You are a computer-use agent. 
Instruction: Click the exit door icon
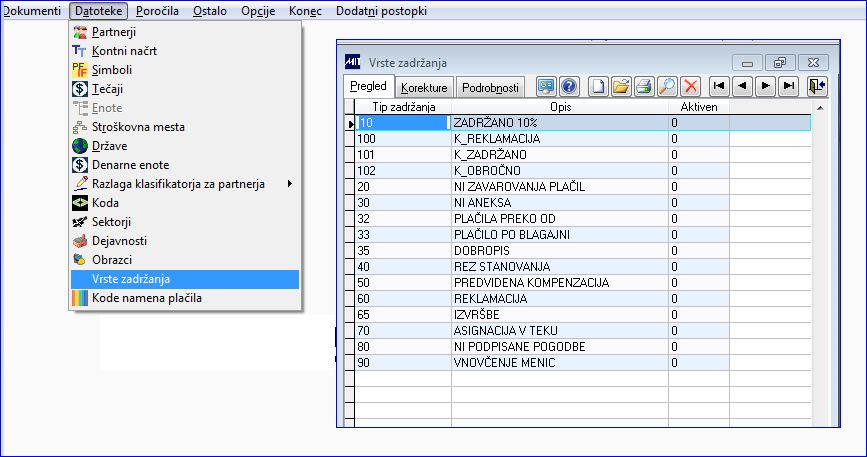point(817,86)
